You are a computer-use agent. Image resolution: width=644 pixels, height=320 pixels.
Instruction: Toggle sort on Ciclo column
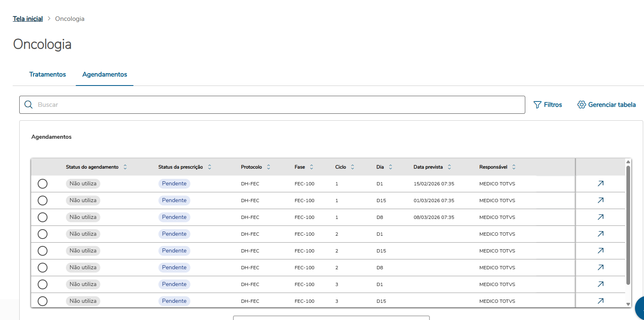(353, 167)
